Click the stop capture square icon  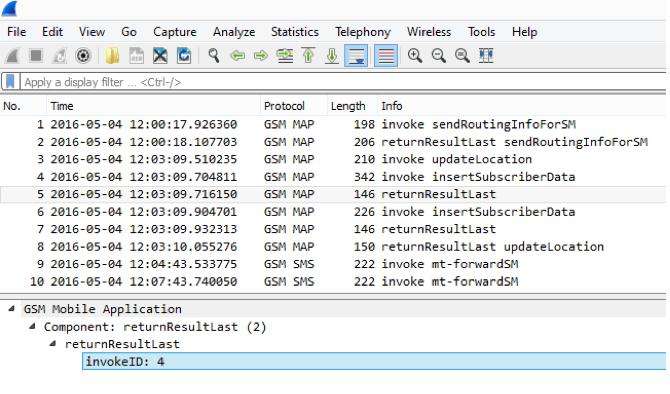click(36, 56)
